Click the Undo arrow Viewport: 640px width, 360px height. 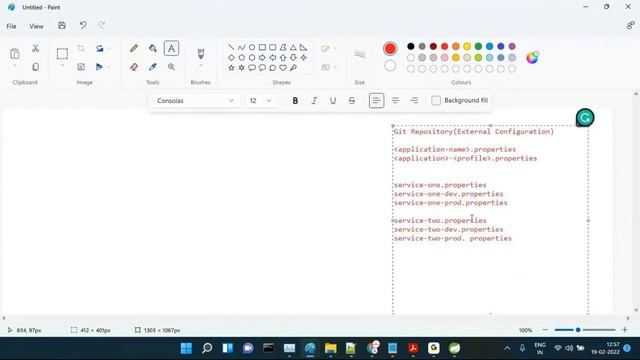[x=83, y=26]
